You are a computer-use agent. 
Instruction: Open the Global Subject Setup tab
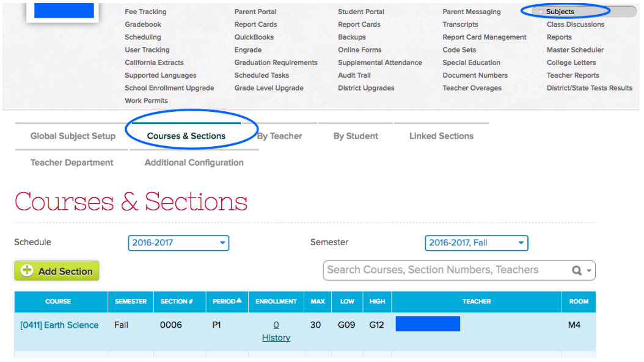[x=73, y=136]
